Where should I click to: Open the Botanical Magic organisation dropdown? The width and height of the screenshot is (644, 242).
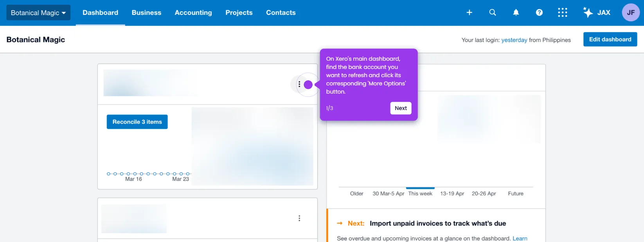point(38,13)
